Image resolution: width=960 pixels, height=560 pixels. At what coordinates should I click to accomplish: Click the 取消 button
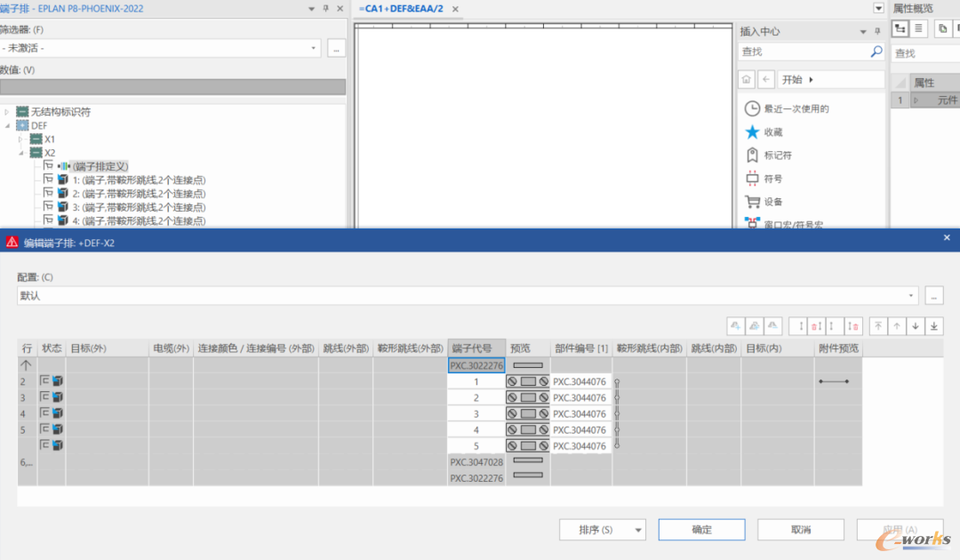(801, 530)
